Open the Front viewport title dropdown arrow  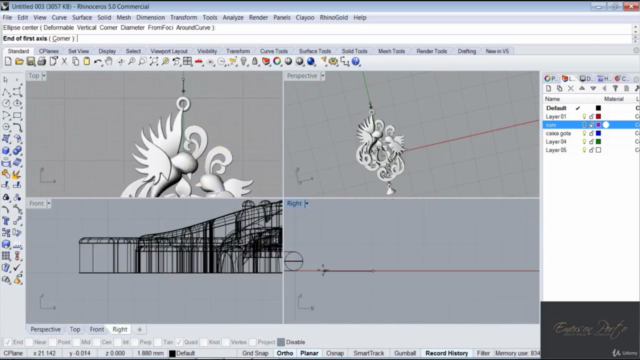tap(49, 203)
